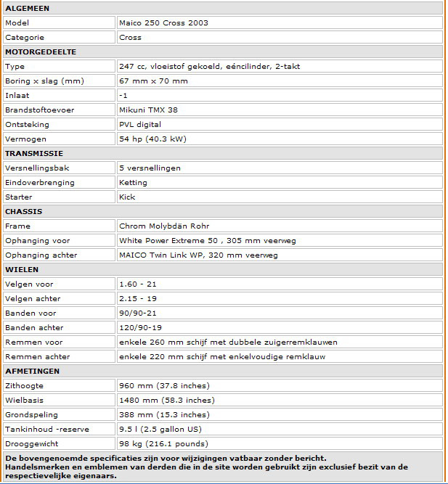Select the '98 kg (216.1 pounds)' value
The width and height of the screenshot is (448, 484).
click(163, 443)
